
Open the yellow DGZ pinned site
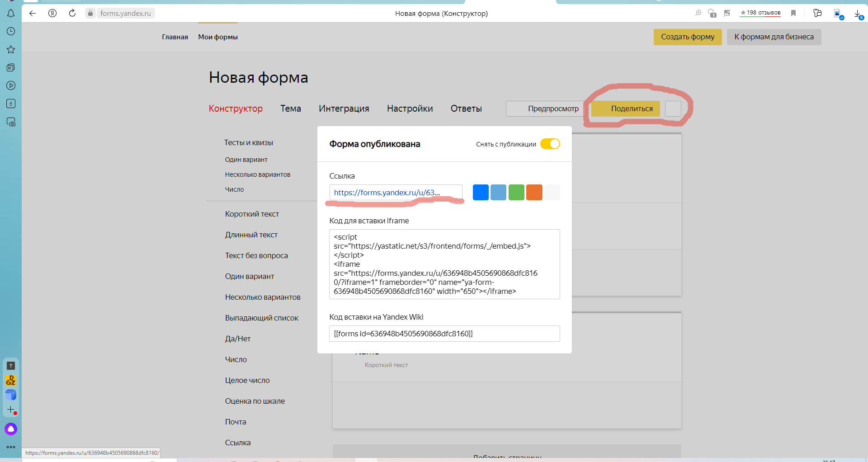[11, 380]
